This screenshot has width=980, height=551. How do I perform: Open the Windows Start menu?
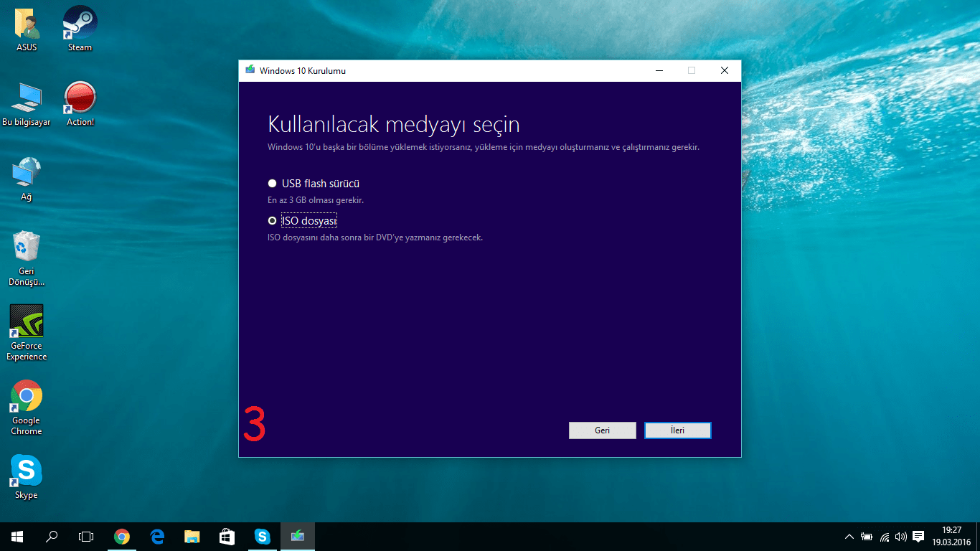pyautogui.click(x=17, y=537)
